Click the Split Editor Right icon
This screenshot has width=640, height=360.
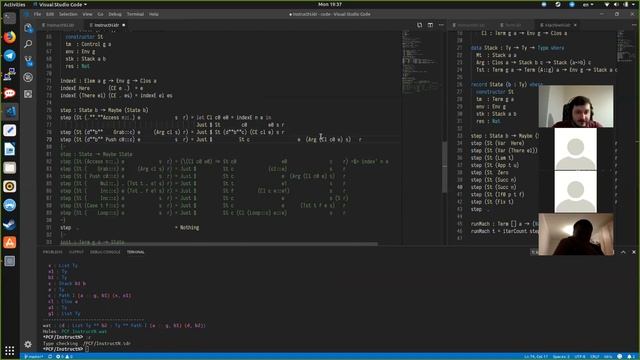pos(430,25)
